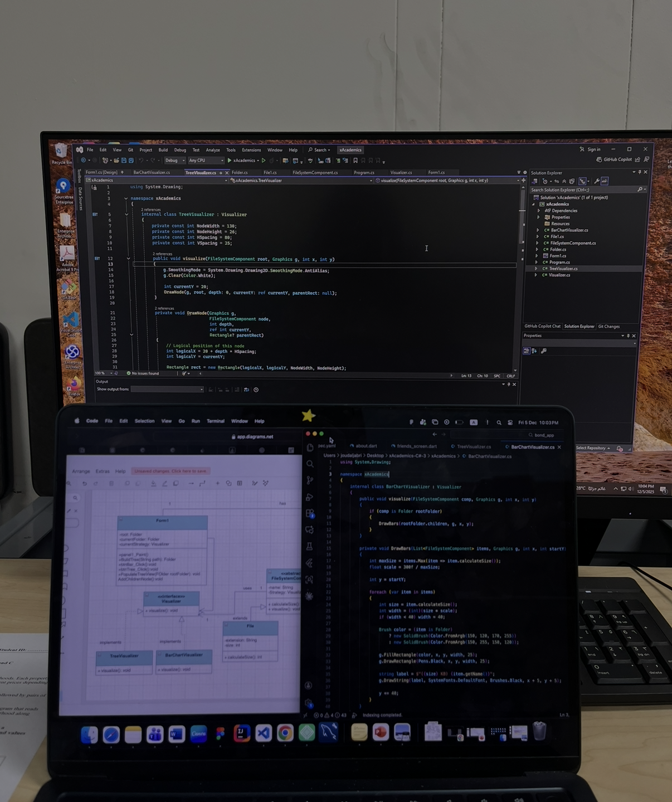672x802 pixels.
Task: Open Google Chrome from the Mac dock
Action: (x=285, y=733)
